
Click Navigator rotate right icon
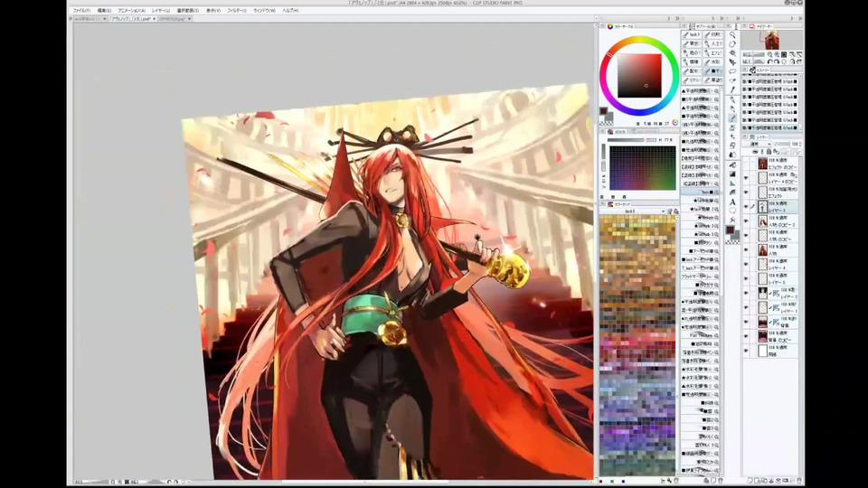pos(778,61)
